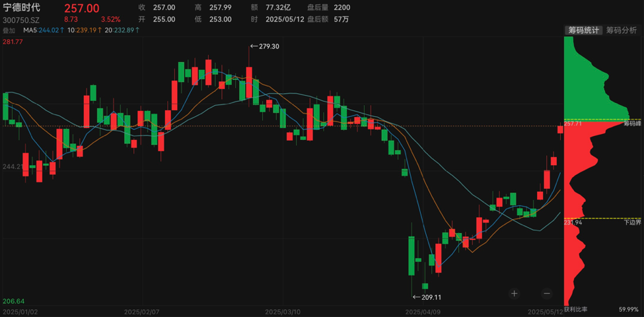
Task: Click price change value 8.73
Action: tap(70, 19)
